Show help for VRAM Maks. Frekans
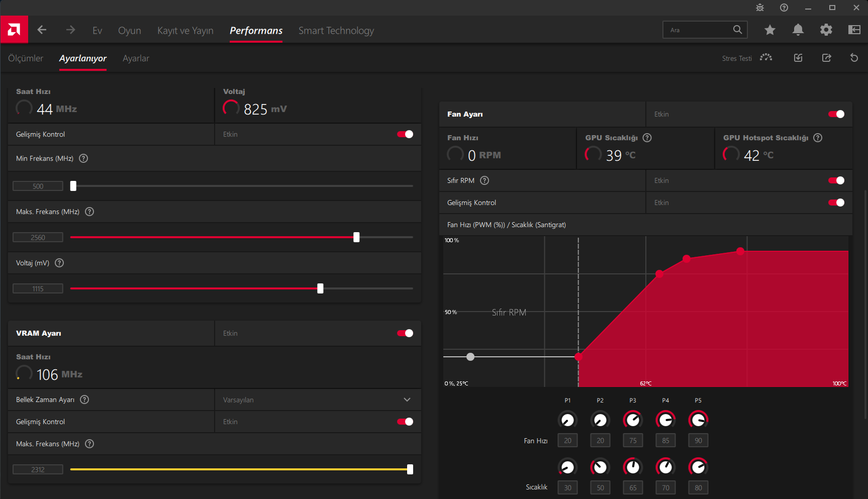Screen dimensions: 868x499 point(89,444)
